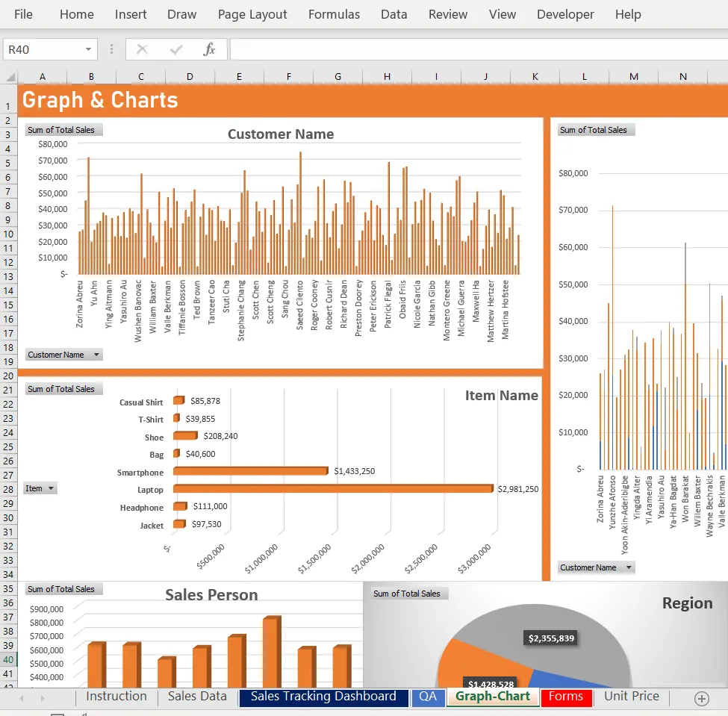
Task: Click the three-dot handle beside Name Box
Action: tap(112, 49)
